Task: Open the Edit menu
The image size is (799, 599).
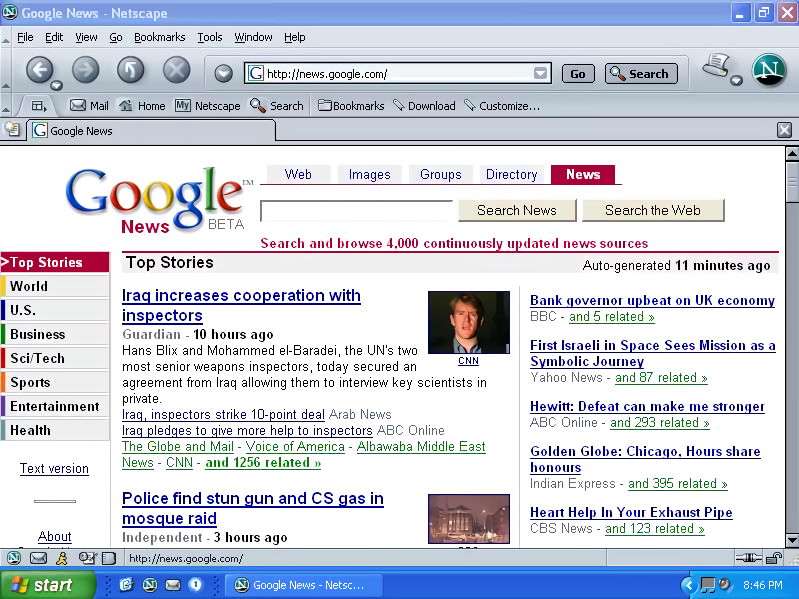Action: coord(54,37)
